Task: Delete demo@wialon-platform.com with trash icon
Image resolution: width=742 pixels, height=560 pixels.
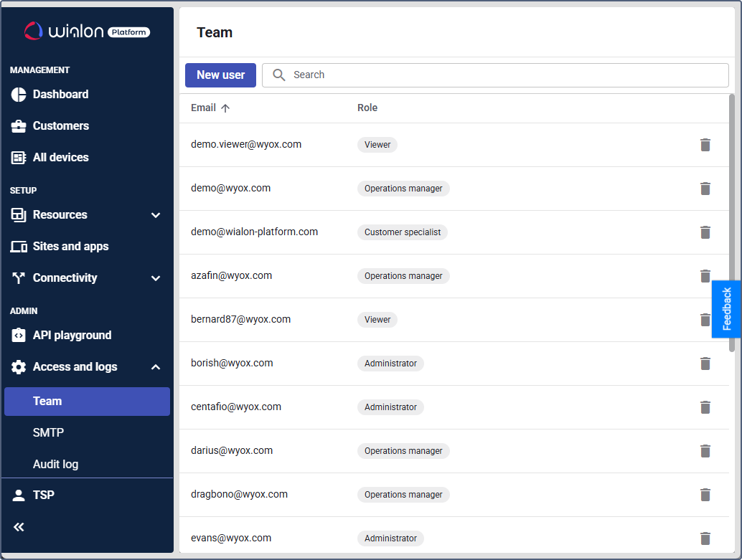Action: click(705, 232)
